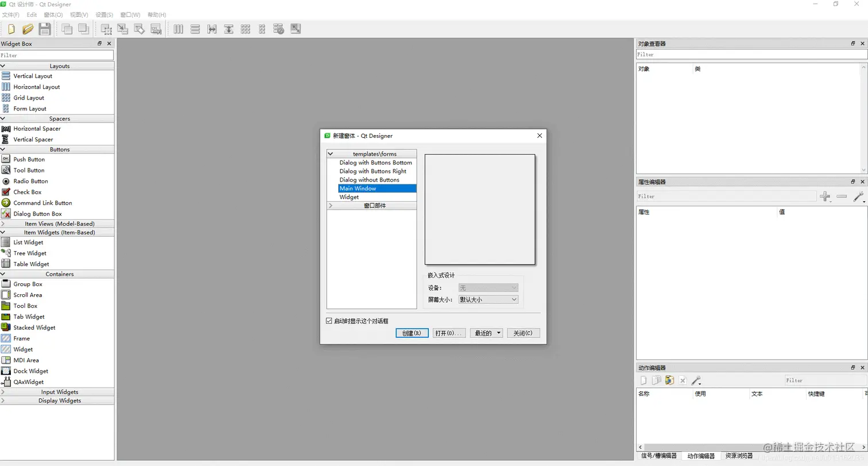The height and width of the screenshot is (466, 868).
Task: Click the Lay Out in Form Layout icon
Action: click(x=262, y=29)
